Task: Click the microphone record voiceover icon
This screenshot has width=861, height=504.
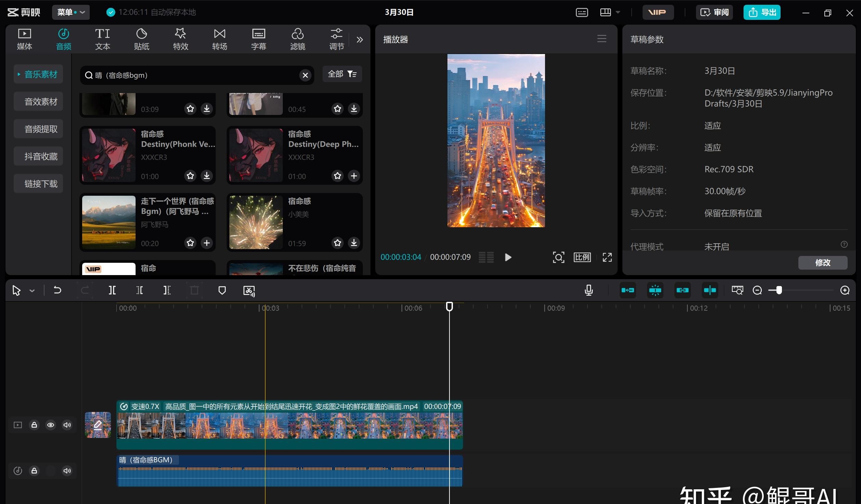Action: click(x=588, y=290)
